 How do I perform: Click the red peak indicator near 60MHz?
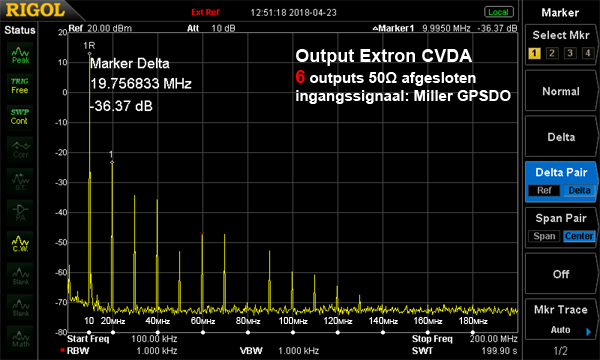(202, 233)
